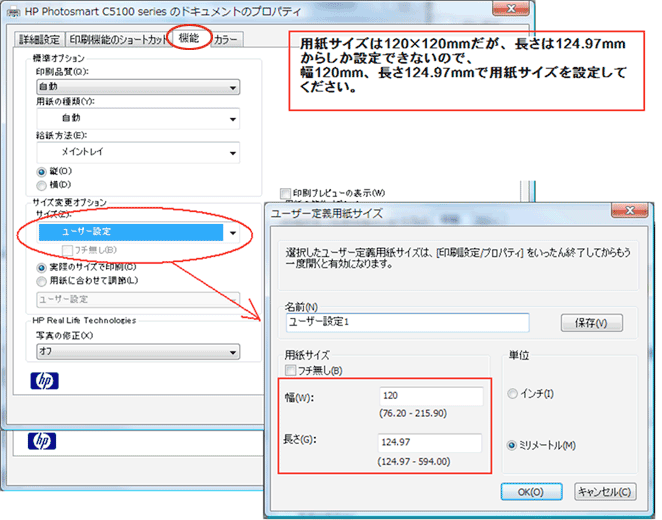Click the 名前 input field ユーザー設定1
The width and height of the screenshot is (662, 520).
[x=407, y=322]
